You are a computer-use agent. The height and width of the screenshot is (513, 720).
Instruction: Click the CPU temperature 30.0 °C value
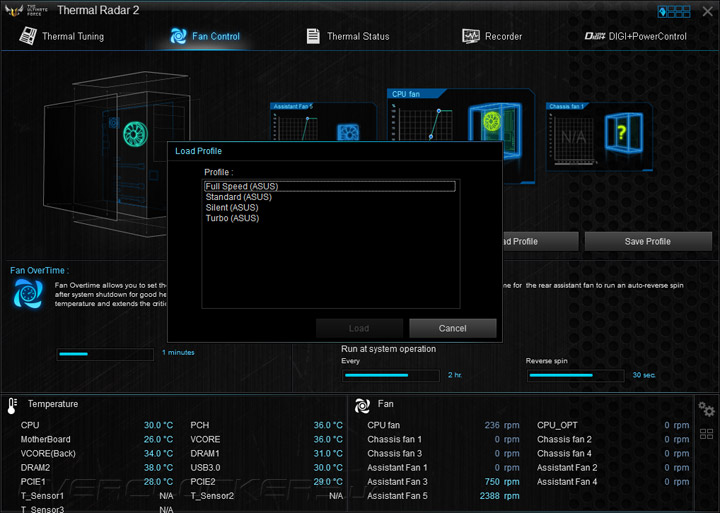pos(158,425)
